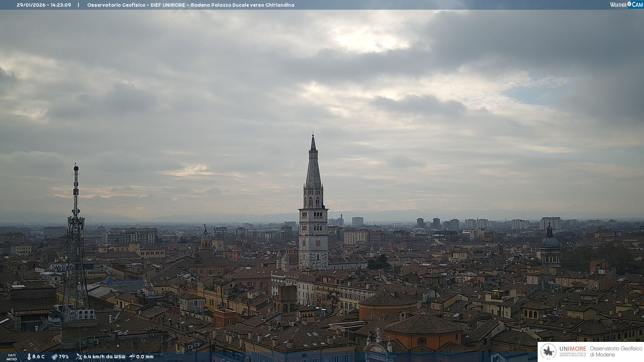This screenshot has width=644, height=362.
Task: Click the UNIMORE wordmark in bottom banner
Action: (573, 349)
